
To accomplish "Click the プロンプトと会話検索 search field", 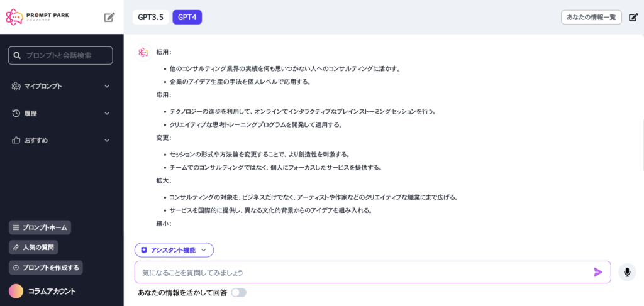I will 60,55.
